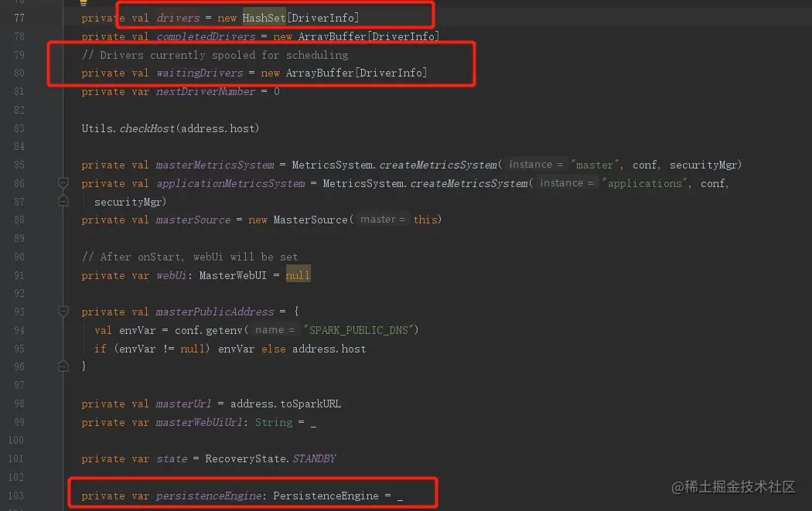Click 'getenv' method call on line 94
This screenshot has width=812, height=511.
223,330
